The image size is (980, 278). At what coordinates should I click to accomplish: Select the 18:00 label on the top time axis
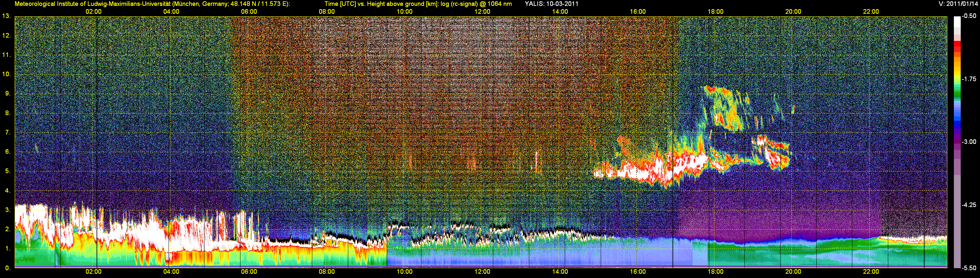coord(716,12)
